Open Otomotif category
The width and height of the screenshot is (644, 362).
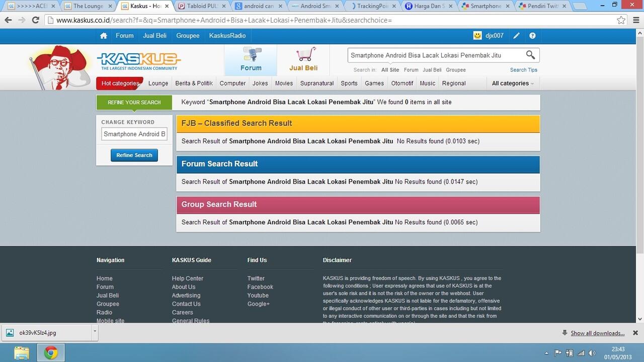point(402,83)
